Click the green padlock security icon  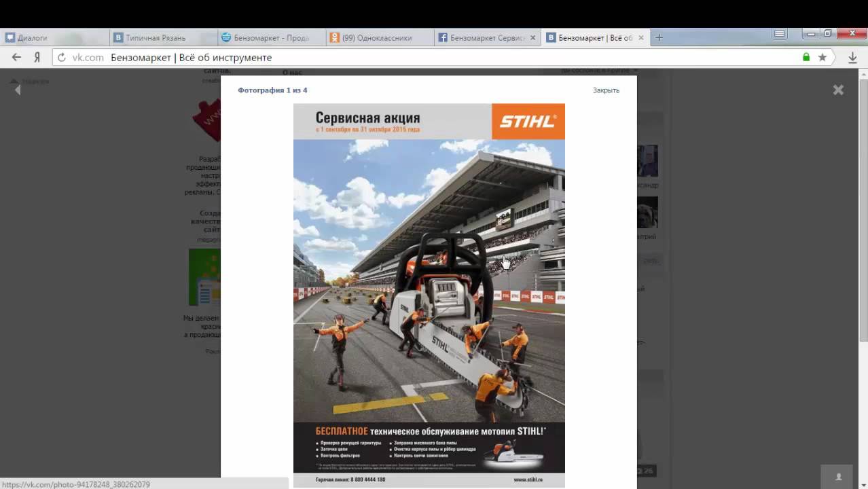coord(806,58)
